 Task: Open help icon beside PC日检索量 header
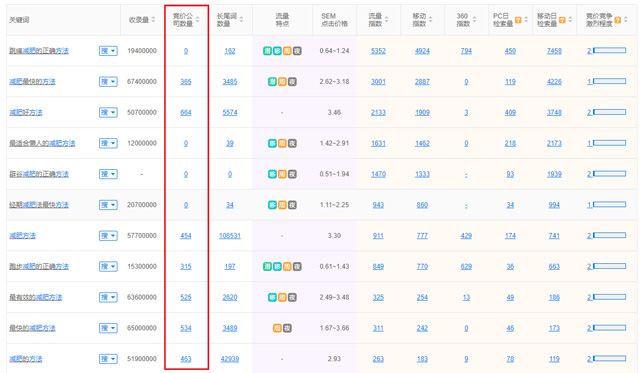(518, 20)
